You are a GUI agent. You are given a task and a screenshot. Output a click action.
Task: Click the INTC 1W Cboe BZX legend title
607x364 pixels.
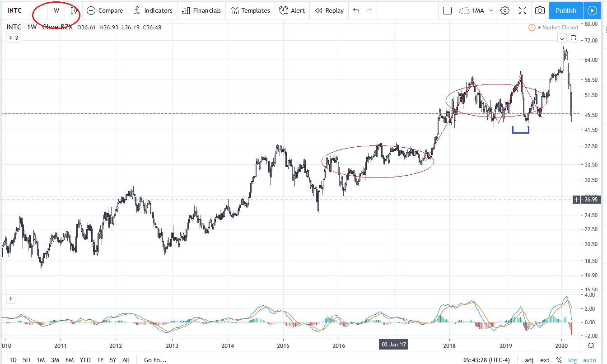coord(40,28)
